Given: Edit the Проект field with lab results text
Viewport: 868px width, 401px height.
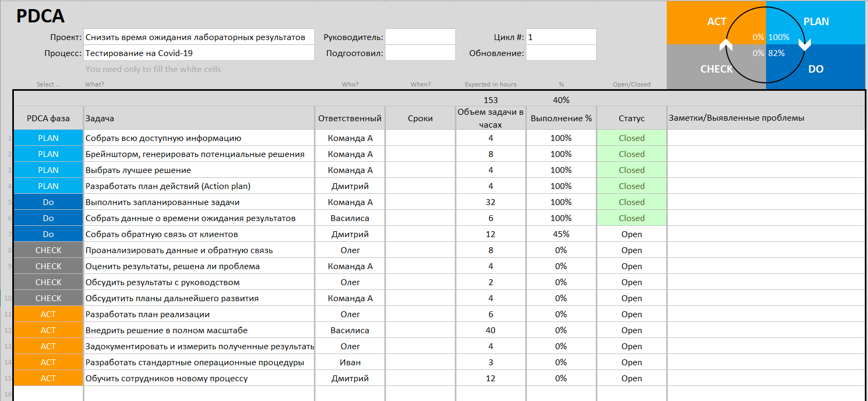Looking at the screenshot, I should click(199, 37).
